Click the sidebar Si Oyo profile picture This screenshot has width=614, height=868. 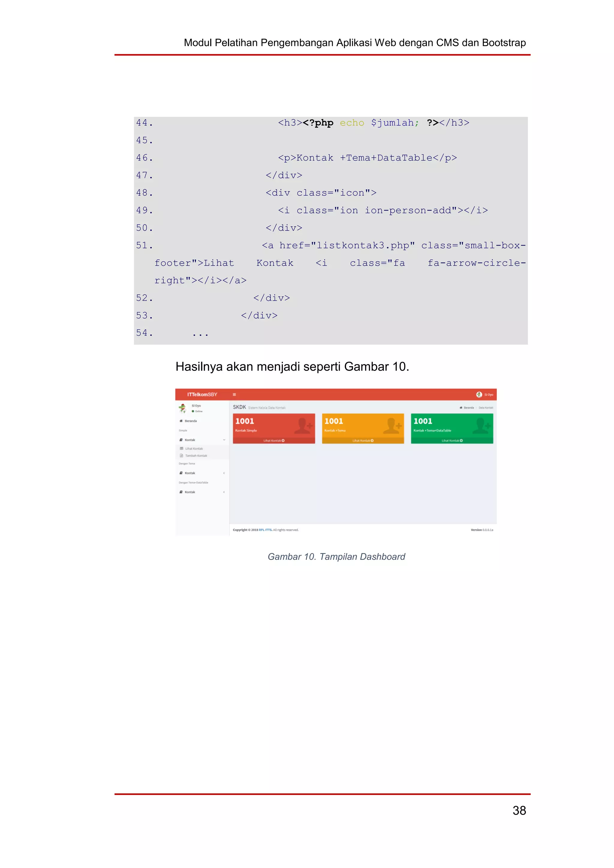pos(183,408)
